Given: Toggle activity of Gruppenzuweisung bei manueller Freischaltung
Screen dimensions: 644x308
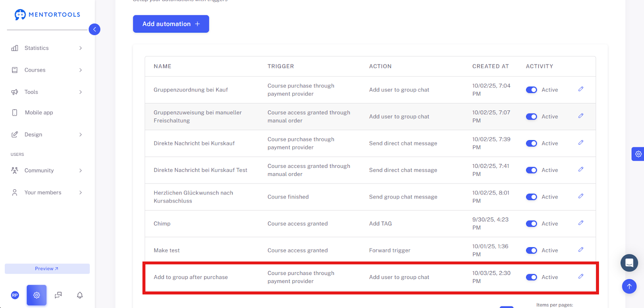Looking at the screenshot, I should [x=531, y=117].
